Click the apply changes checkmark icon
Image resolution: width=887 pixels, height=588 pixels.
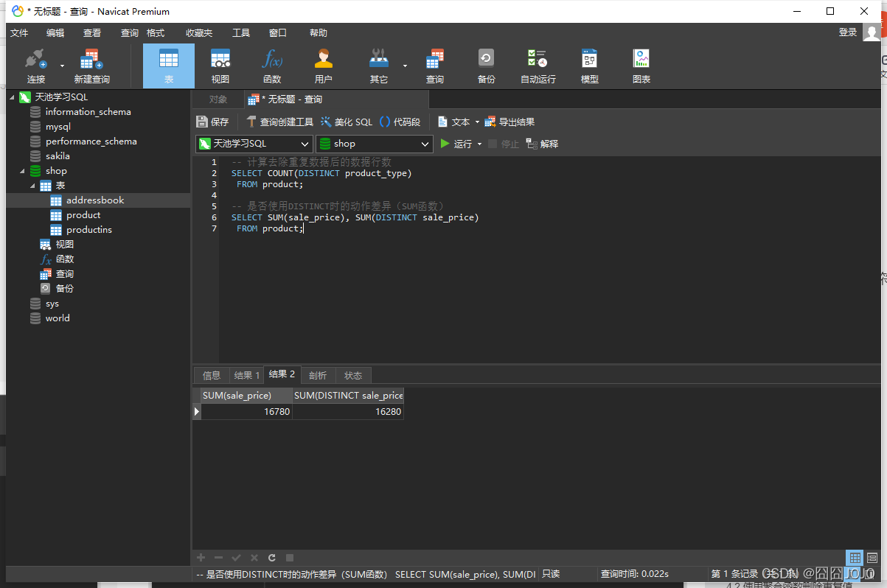(236, 558)
